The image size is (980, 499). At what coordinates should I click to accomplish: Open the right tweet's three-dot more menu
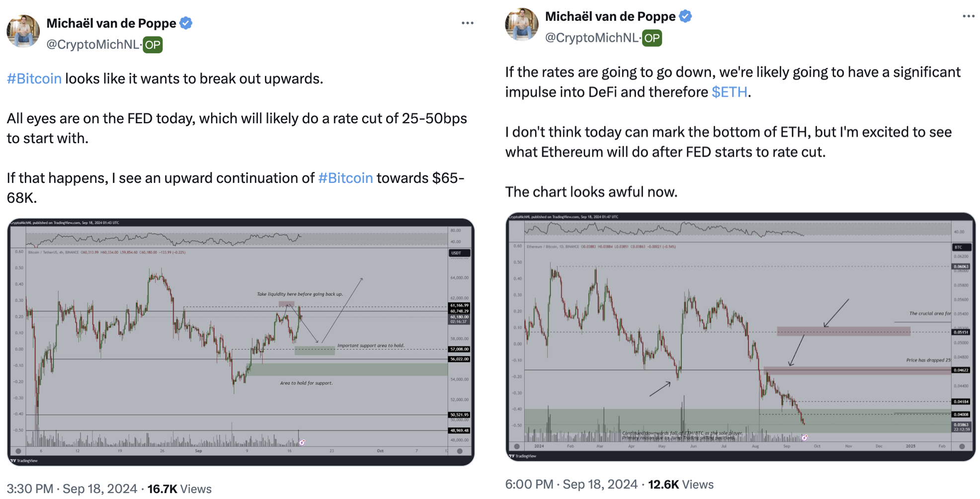click(x=968, y=16)
